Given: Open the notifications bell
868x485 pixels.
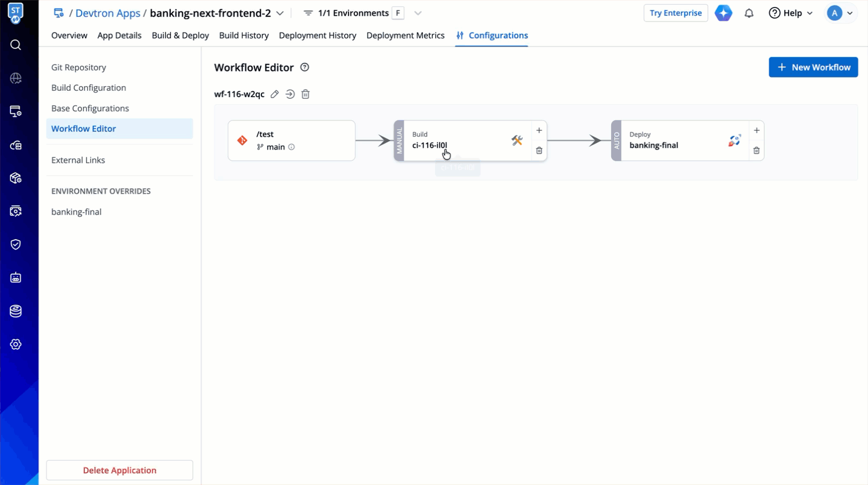Looking at the screenshot, I should (x=749, y=13).
